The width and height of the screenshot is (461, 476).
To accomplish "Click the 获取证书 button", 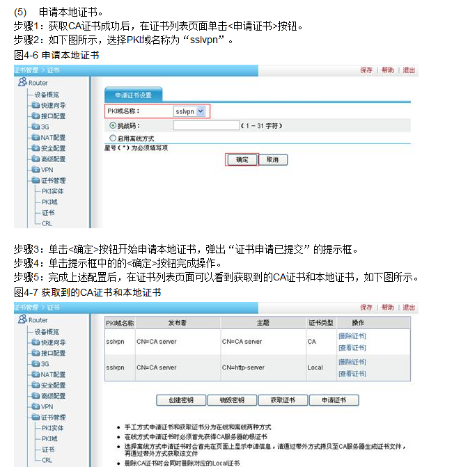I will pyautogui.click(x=283, y=400).
